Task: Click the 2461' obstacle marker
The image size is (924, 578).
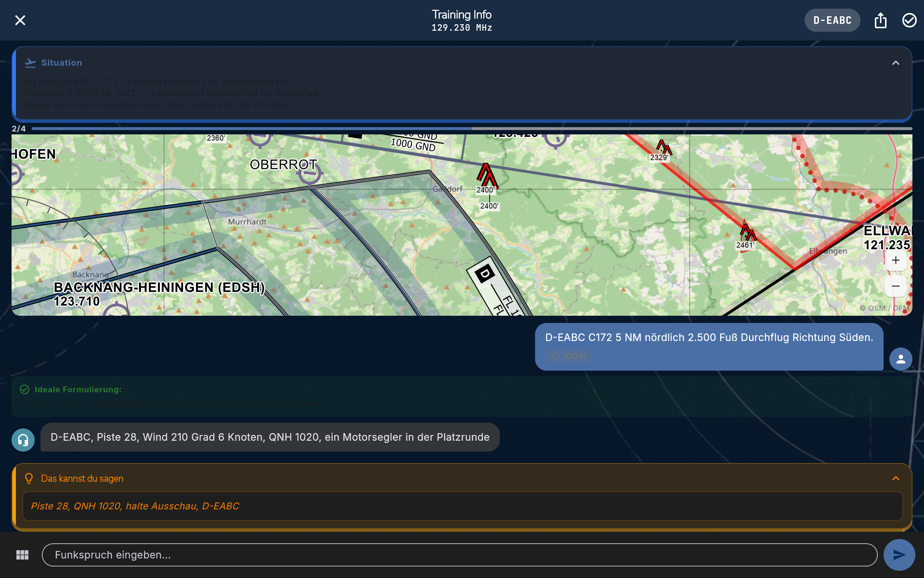Action: click(x=746, y=236)
